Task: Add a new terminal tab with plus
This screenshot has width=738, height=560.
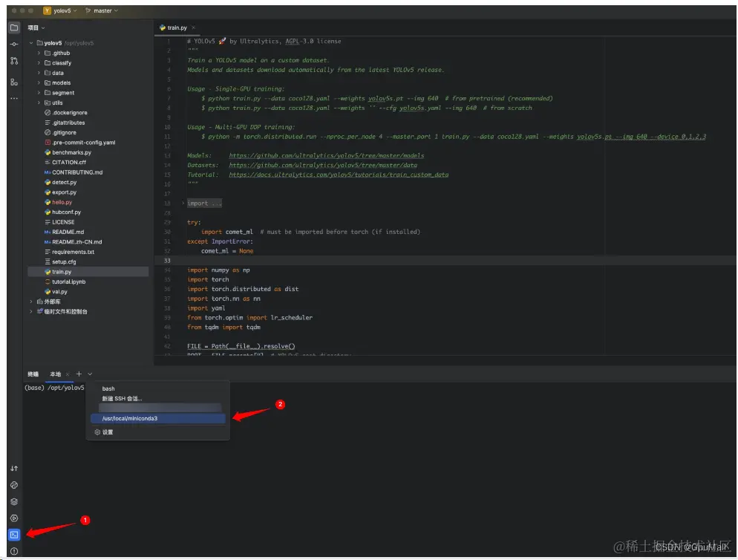Action: pos(79,374)
